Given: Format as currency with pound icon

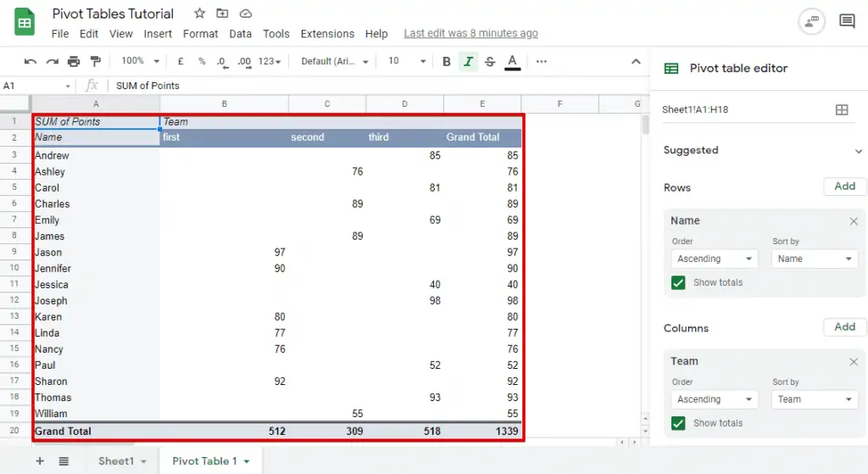Looking at the screenshot, I should pos(181,61).
